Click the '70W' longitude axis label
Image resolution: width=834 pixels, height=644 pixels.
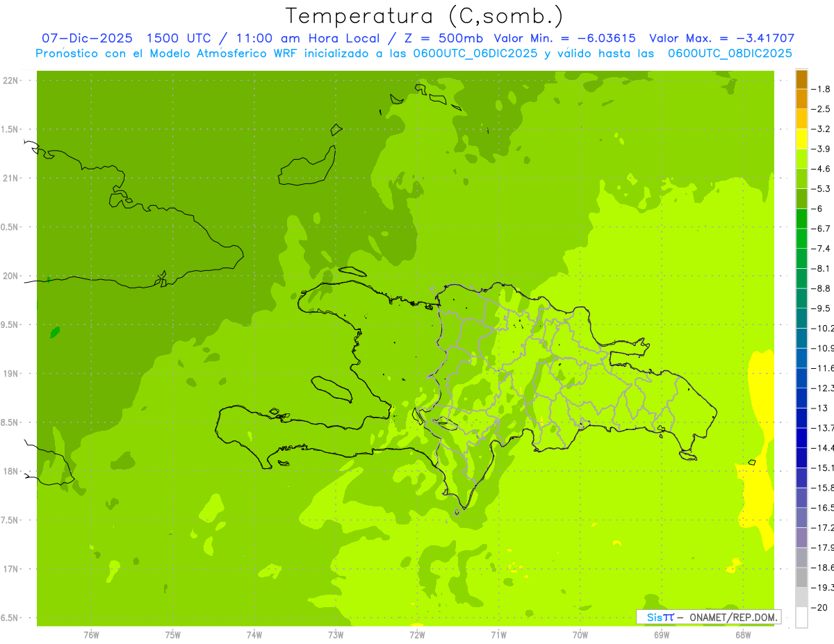pos(580,634)
